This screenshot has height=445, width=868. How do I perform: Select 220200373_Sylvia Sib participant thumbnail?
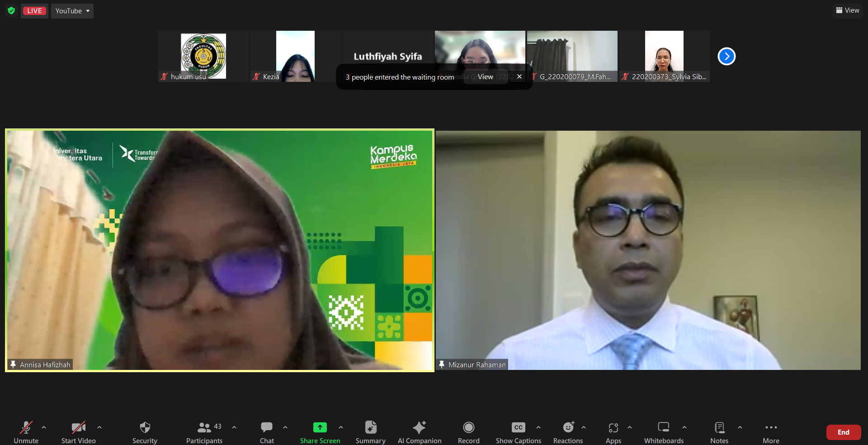tap(665, 56)
